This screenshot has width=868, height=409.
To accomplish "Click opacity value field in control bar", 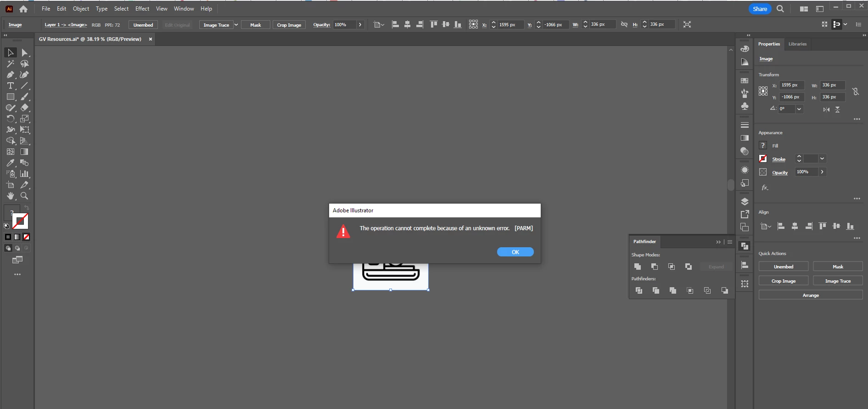I will point(344,25).
